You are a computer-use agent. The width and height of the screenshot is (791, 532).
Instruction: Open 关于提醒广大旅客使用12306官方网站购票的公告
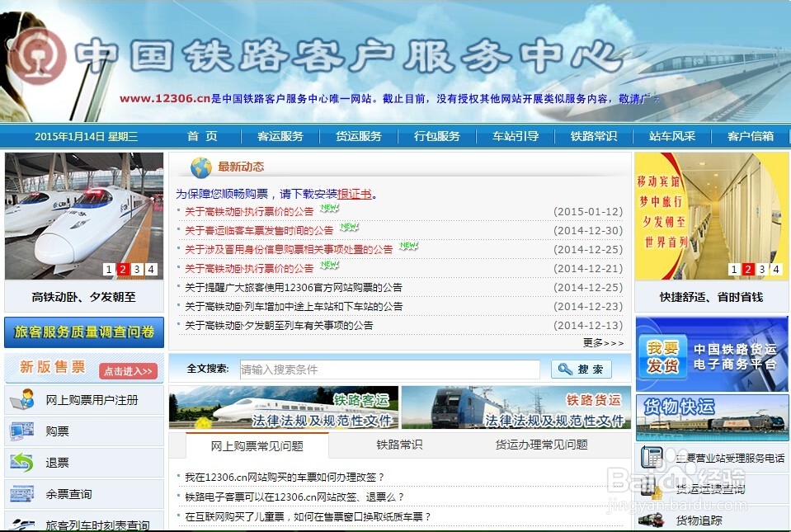click(294, 287)
